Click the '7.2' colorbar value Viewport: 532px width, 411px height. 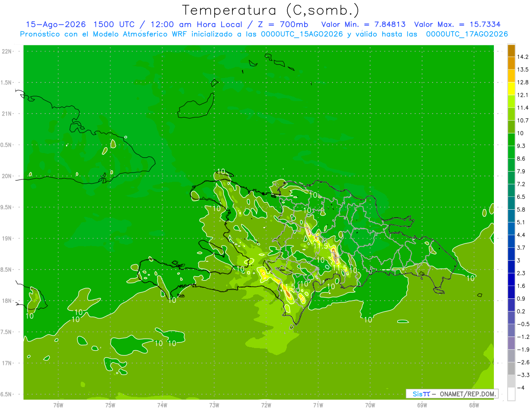pos(521,184)
